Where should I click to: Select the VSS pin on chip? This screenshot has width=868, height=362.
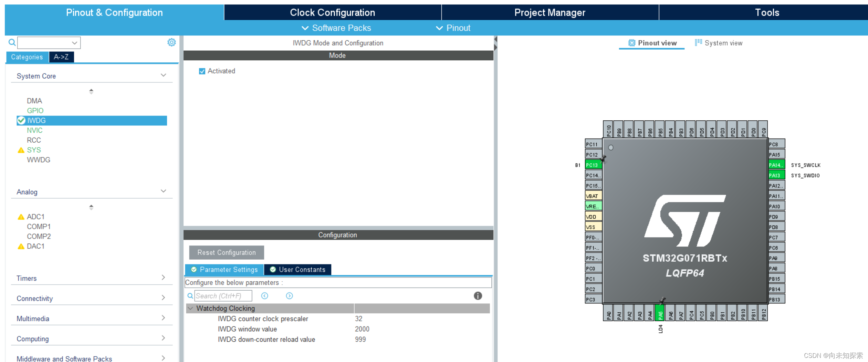click(x=594, y=227)
